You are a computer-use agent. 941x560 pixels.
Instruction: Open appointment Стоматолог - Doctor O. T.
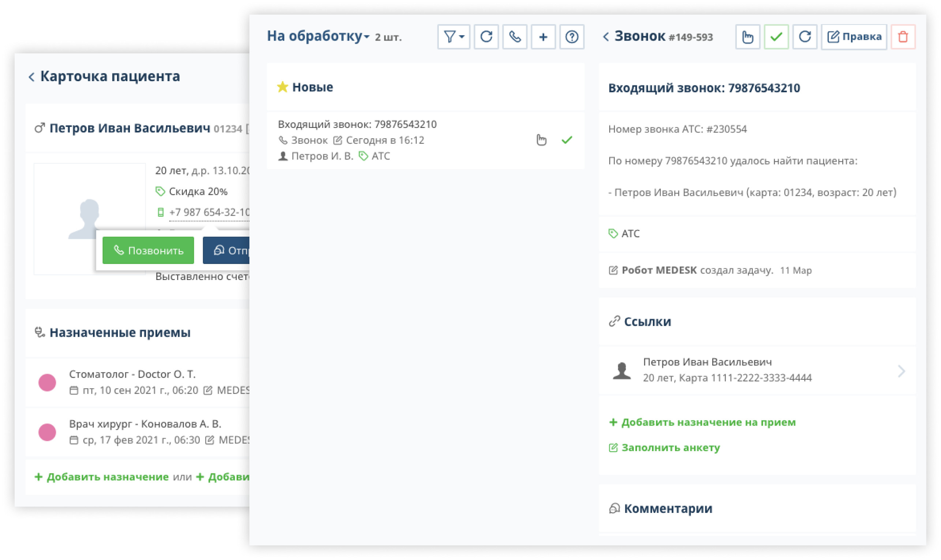pyautogui.click(x=138, y=382)
